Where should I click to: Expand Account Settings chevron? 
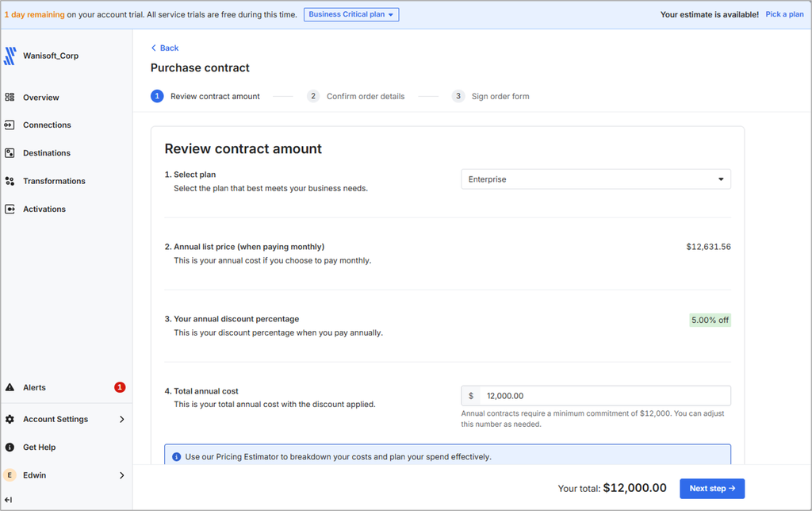(x=121, y=419)
